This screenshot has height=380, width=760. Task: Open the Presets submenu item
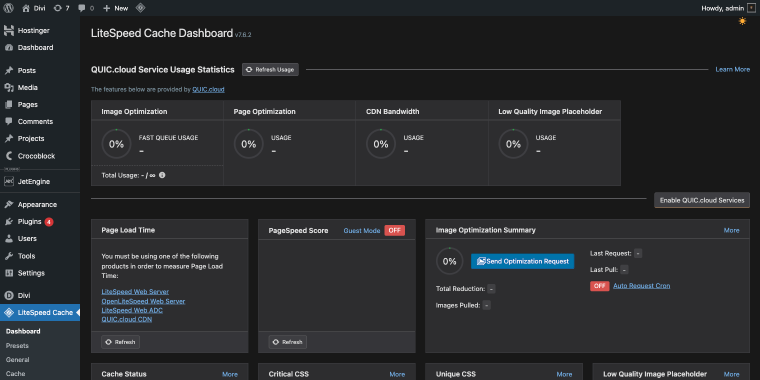click(17, 346)
